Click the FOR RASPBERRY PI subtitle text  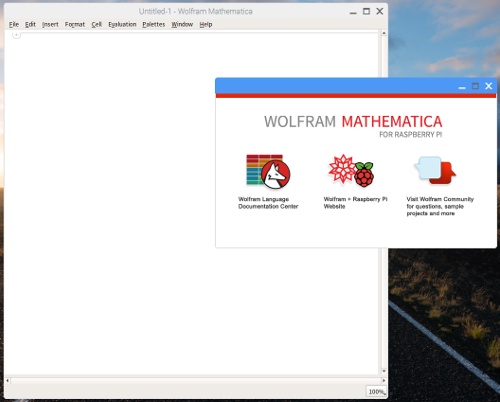click(411, 135)
